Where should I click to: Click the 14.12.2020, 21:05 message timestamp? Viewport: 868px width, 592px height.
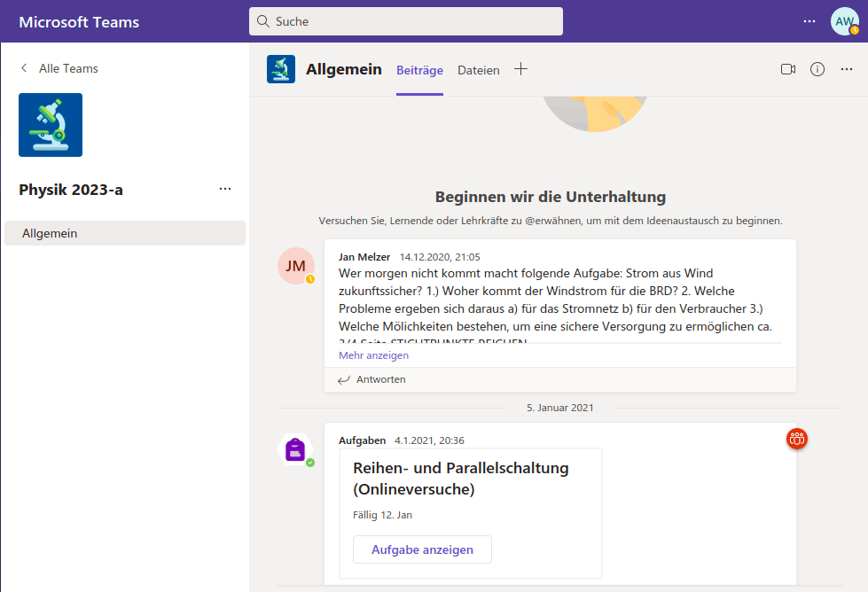[x=440, y=257]
